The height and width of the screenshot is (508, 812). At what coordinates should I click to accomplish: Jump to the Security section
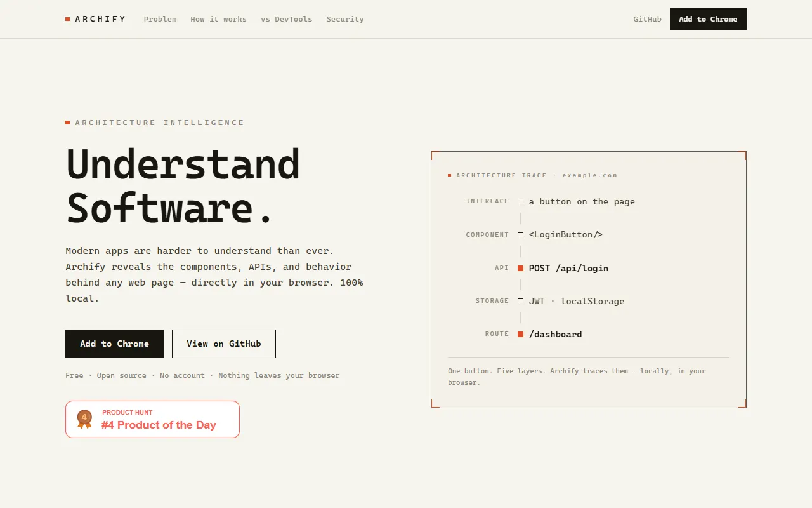(345, 19)
